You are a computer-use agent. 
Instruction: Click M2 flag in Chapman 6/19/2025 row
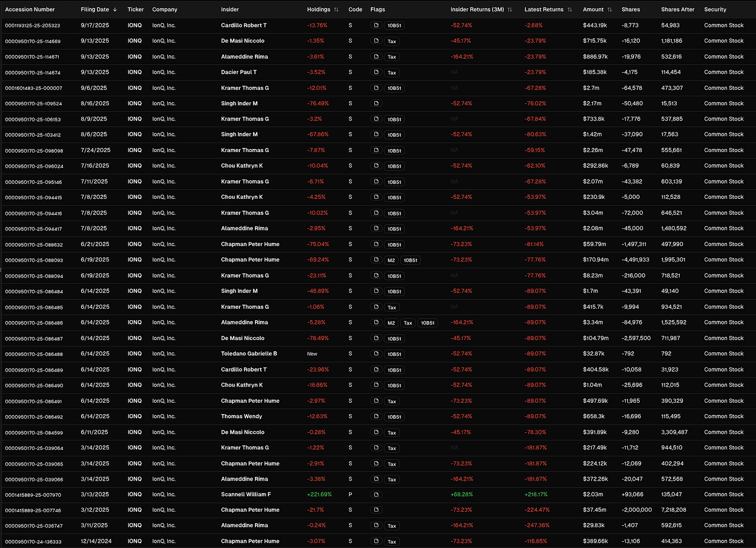tap(392, 261)
